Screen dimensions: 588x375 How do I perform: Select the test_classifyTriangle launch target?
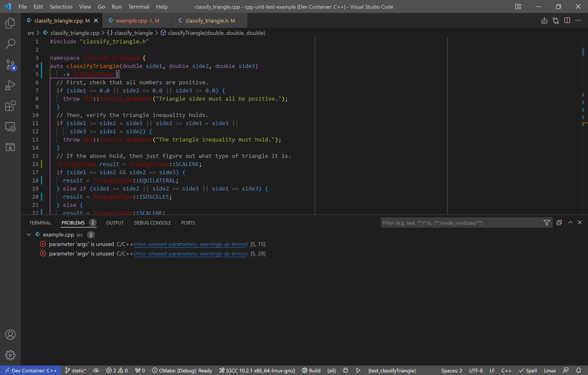pyautogui.click(x=392, y=370)
